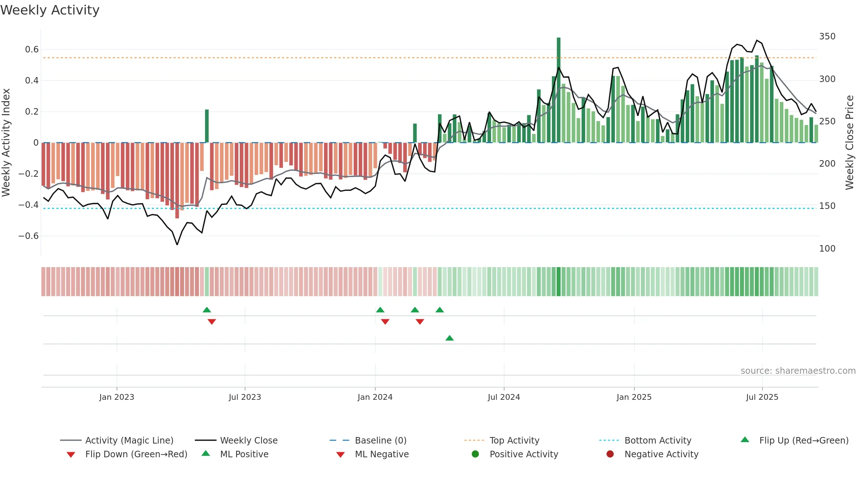This screenshot has height=488, width=868.
Task: Click the Positive Activity green circle icon
Action: point(475,454)
